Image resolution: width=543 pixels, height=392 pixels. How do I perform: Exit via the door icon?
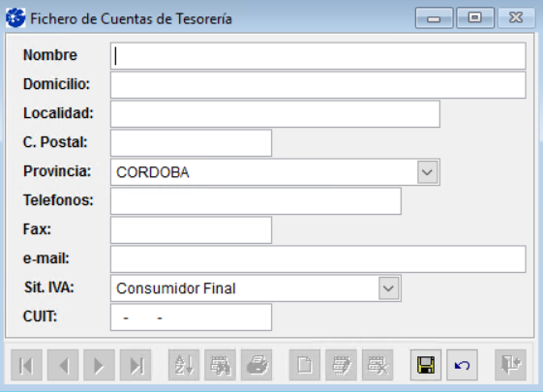[x=511, y=365]
